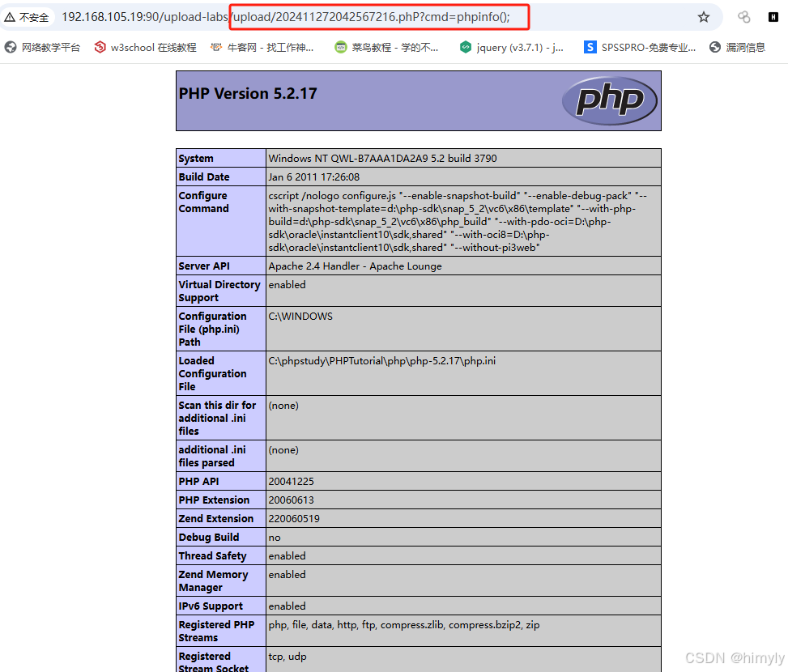Select Apache 2.4 Handler - Apache Lounge value

click(x=356, y=266)
